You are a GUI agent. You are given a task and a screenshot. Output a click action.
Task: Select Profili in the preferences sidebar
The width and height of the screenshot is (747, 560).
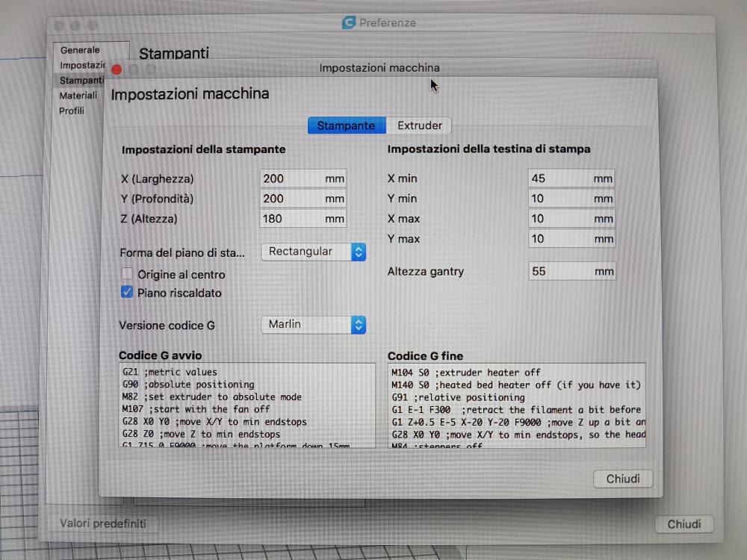pyautogui.click(x=72, y=111)
